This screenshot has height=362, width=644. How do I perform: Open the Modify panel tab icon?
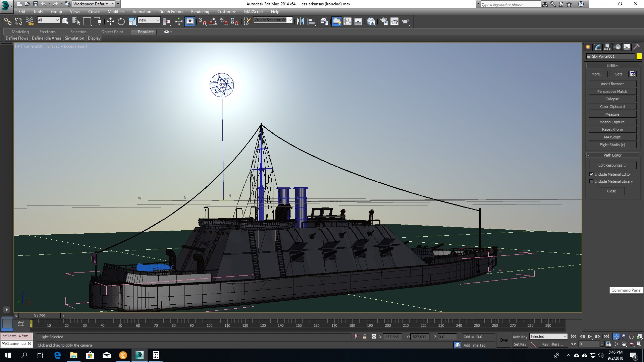tap(597, 47)
